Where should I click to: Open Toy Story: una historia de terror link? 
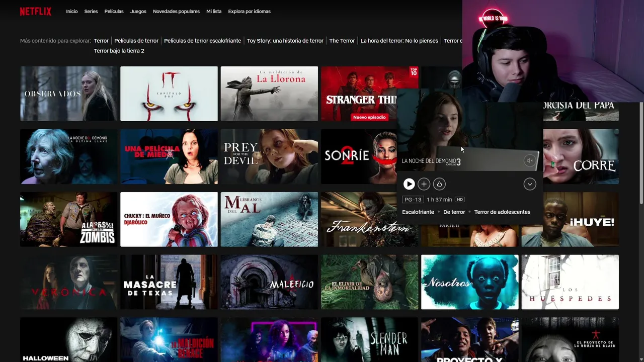coord(285,41)
